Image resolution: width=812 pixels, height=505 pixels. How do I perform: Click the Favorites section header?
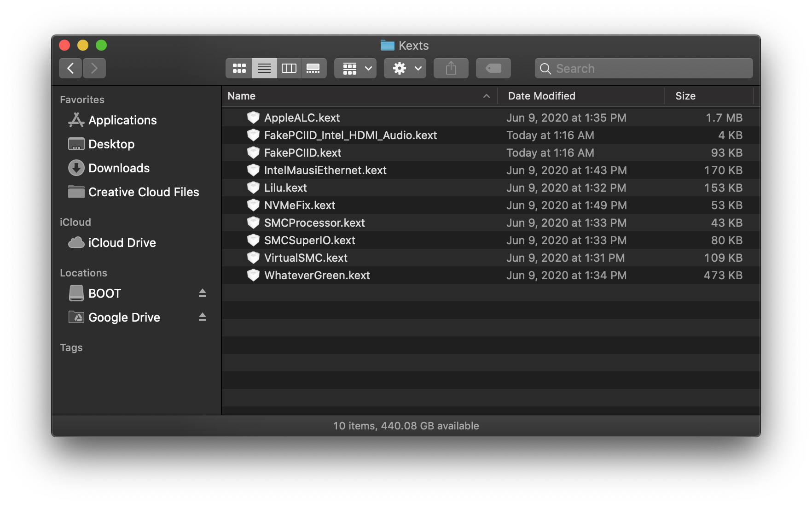point(82,100)
